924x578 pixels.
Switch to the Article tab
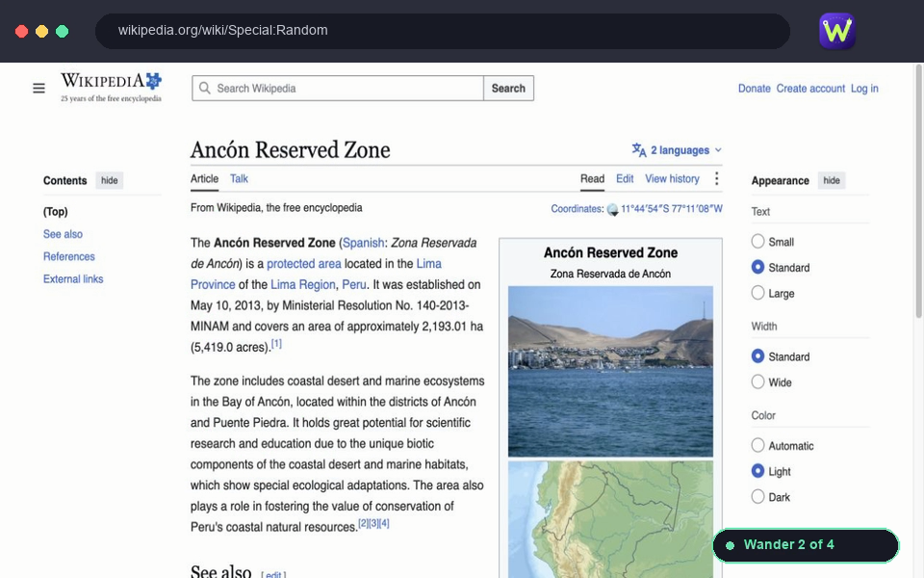pyautogui.click(x=204, y=179)
